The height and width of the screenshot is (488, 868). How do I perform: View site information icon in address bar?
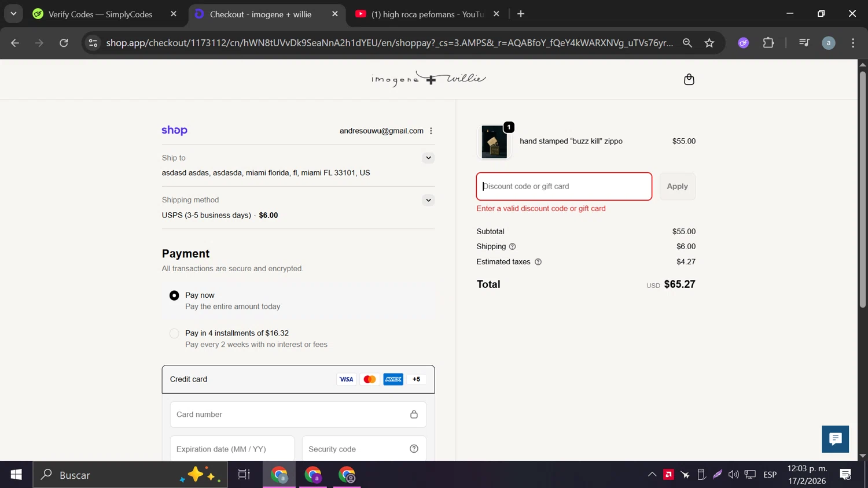coord(93,43)
